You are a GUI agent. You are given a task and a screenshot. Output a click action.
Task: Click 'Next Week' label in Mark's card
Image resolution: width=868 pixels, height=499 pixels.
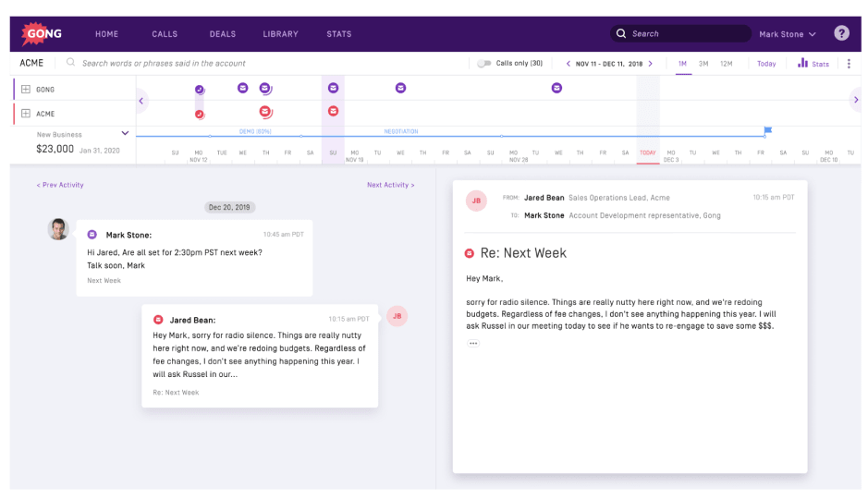pos(104,281)
